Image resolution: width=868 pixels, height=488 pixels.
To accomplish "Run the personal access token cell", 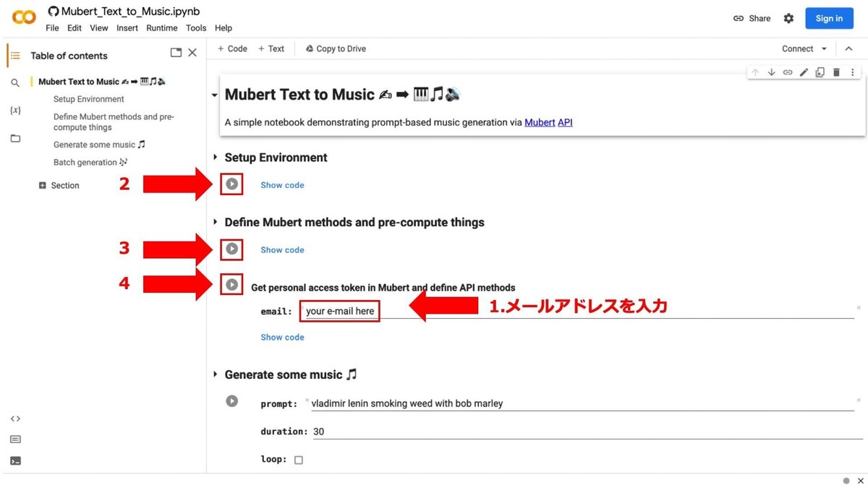I will [231, 285].
